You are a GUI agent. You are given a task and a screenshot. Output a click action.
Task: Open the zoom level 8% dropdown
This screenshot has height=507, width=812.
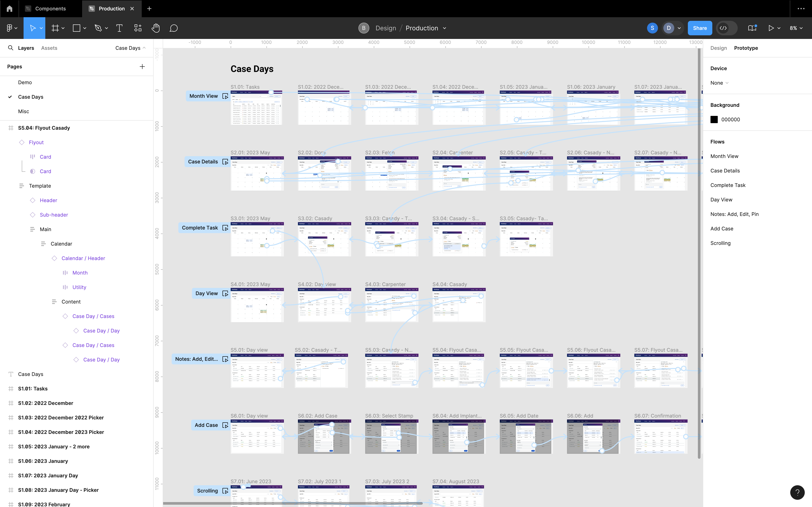pos(796,28)
